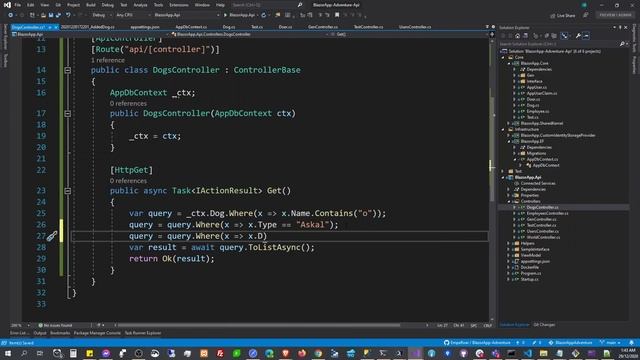
Task: Collapse the DogsController class at line 14
Action: pos(68,70)
